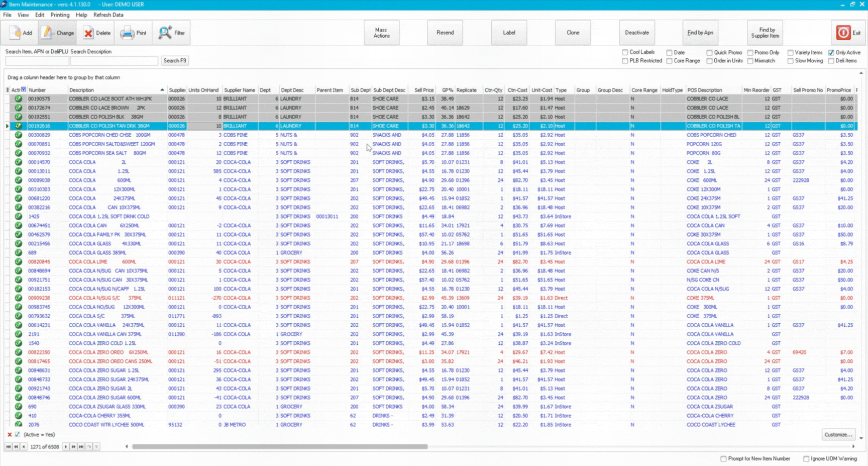Screen dimensions: 868x466
Task: Click Refresh Data in menu bar
Action: click(108, 15)
